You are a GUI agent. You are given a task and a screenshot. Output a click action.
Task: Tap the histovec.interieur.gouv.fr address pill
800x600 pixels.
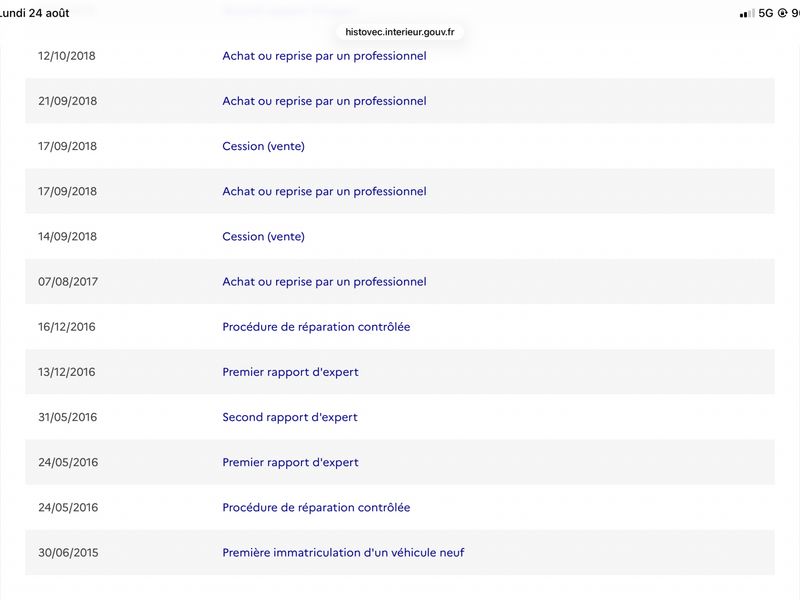click(399, 32)
